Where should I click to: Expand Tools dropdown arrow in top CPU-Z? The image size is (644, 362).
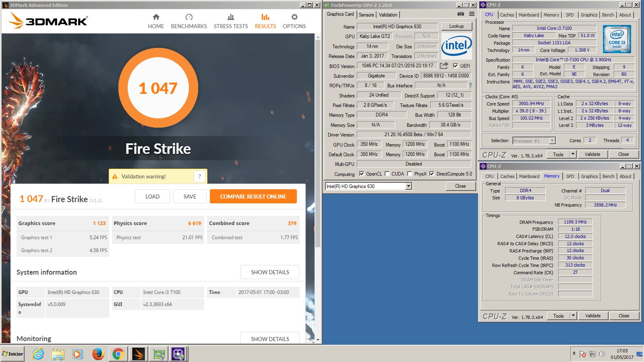[x=573, y=154]
